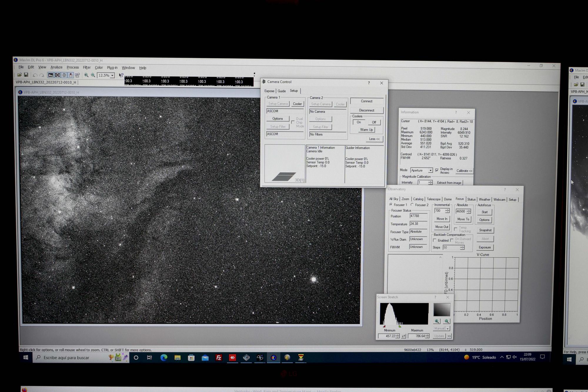Open the Plug-in menu
Viewport: 588px width, 392px height.
pyautogui.click(x=112, y=68)
